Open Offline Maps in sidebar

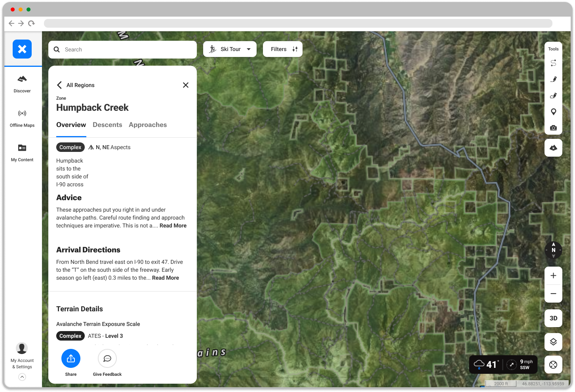coord(22,118)
